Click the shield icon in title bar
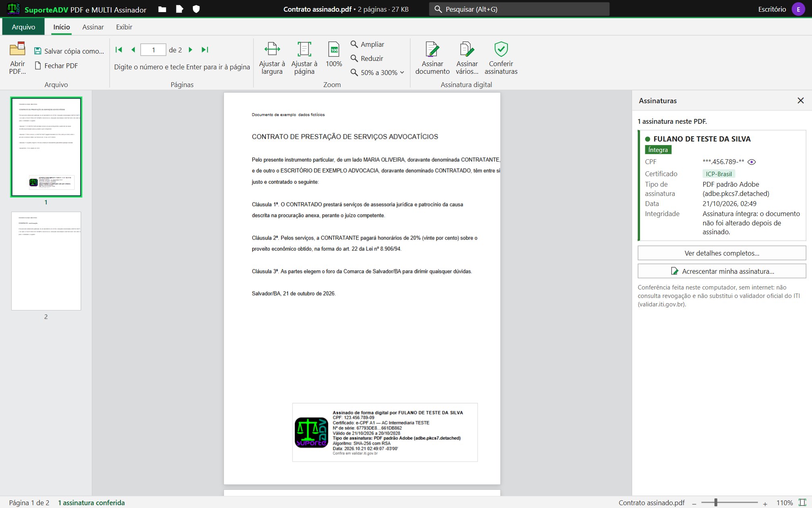This screenshot has height=508, width=812. pyautogui.click(x=196, y=9)
